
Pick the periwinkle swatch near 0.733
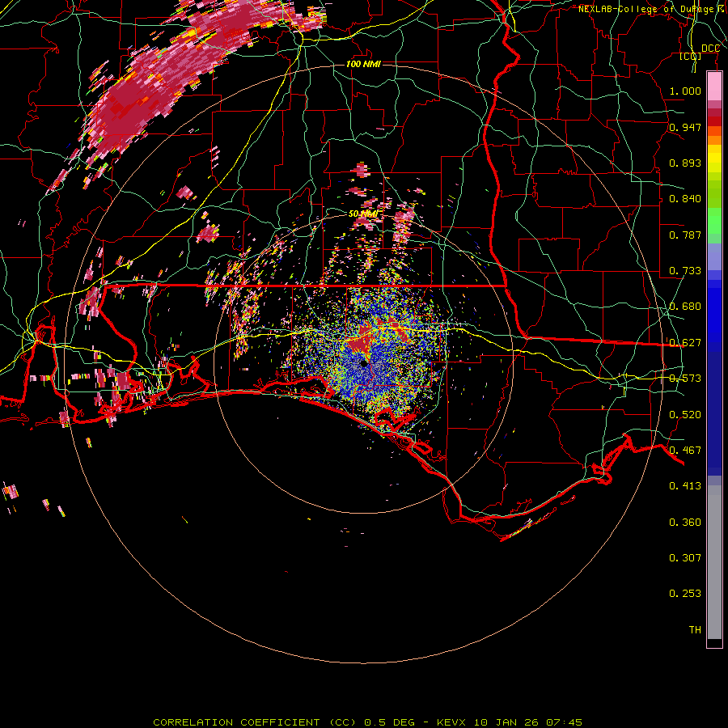(714, 258)
